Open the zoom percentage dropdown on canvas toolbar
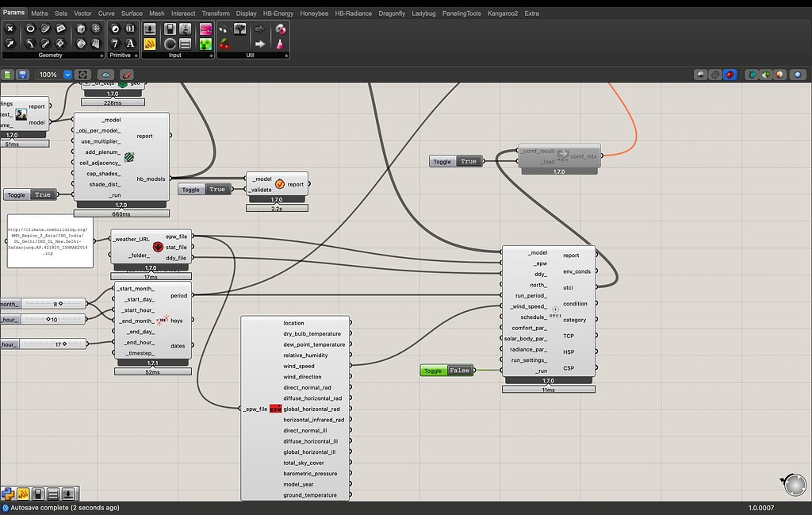812x515 pixels. [67, 74]
